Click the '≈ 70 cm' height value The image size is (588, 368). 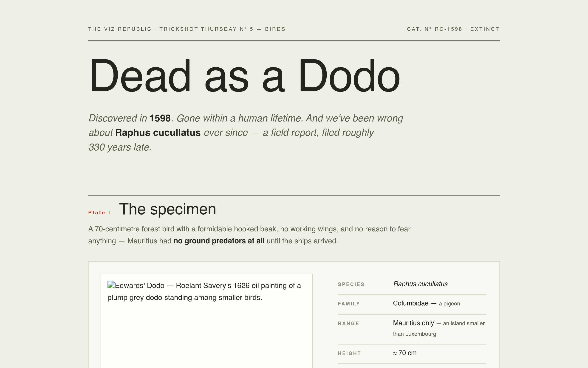[405, 353]
